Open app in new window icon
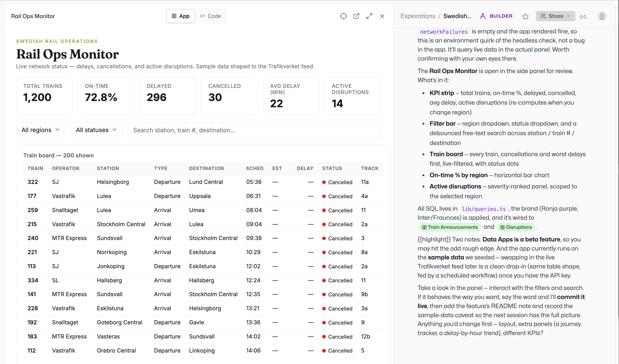The image size is (619, 364). pyautogui.click(x=356, y=16)
